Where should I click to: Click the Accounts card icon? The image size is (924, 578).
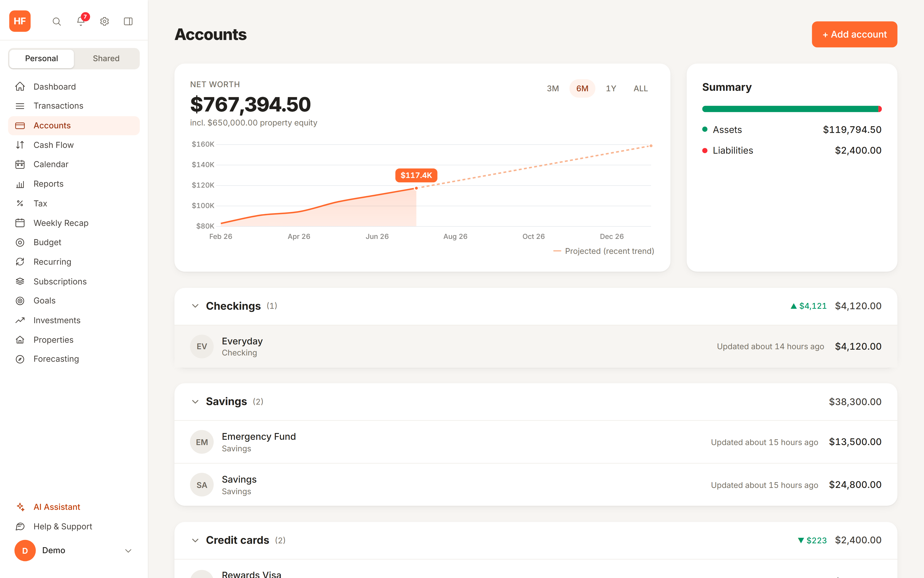click(x=20, y=125)
